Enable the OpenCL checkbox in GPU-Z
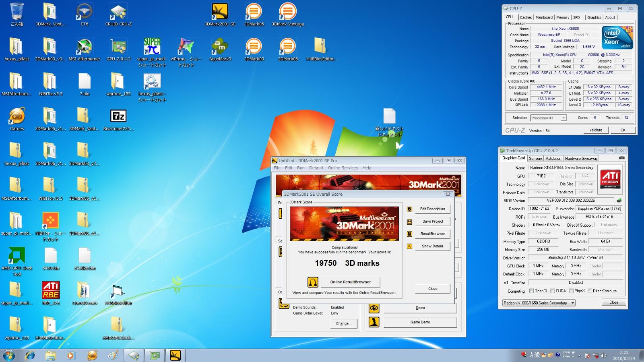 click(x=531, y=291)
